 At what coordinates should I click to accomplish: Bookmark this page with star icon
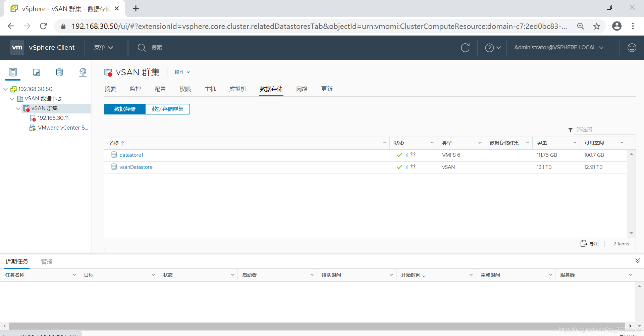pos(597,26)
